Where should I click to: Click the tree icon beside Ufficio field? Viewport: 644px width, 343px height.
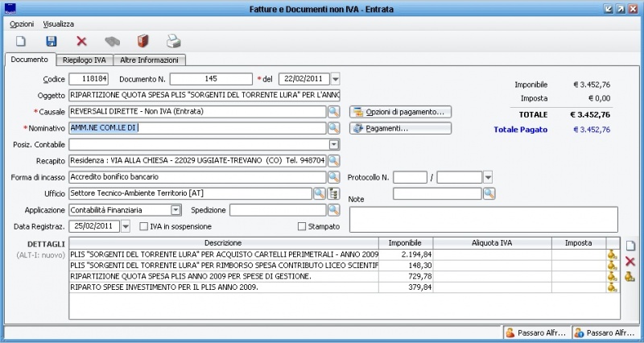coord(333,193)
